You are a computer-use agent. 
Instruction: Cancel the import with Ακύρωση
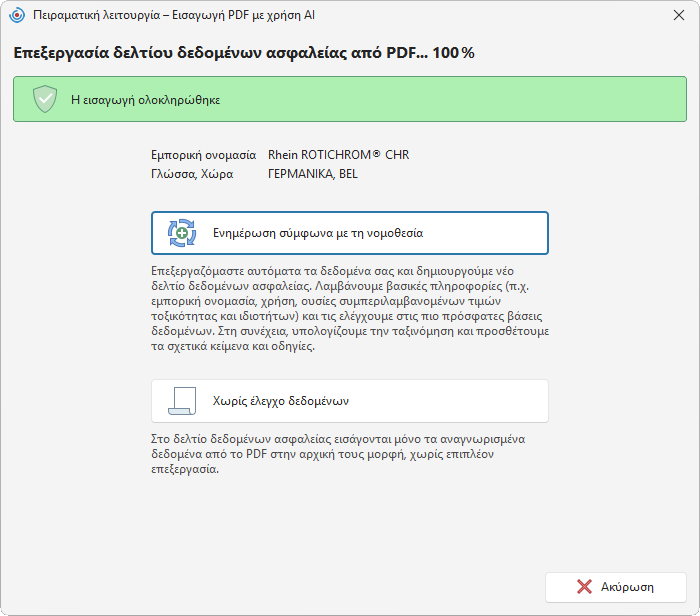[x=616, y=587]
